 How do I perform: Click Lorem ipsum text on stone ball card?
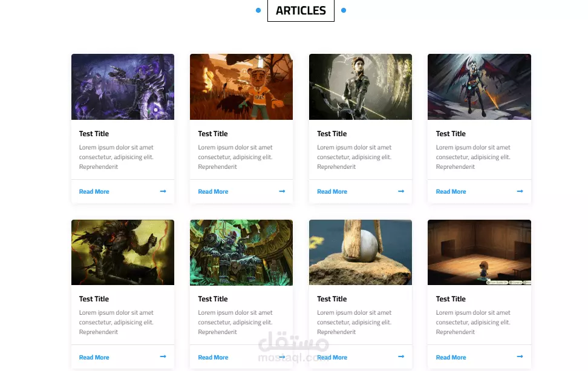(354, 322)
